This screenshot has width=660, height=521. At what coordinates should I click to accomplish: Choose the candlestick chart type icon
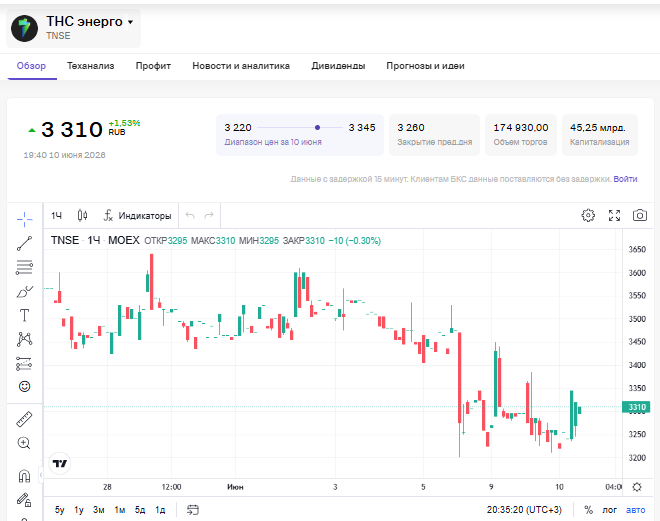tap(82, 215)
